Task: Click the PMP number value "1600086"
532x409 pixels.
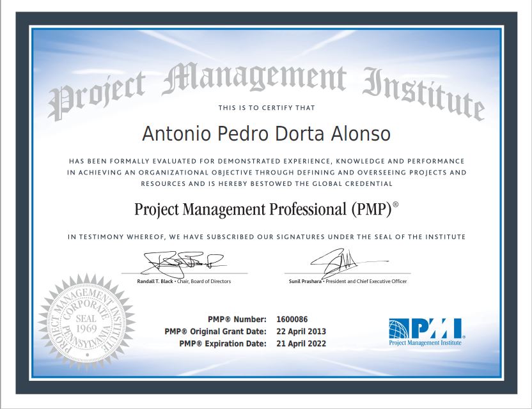Action: (x=292, y=320)
